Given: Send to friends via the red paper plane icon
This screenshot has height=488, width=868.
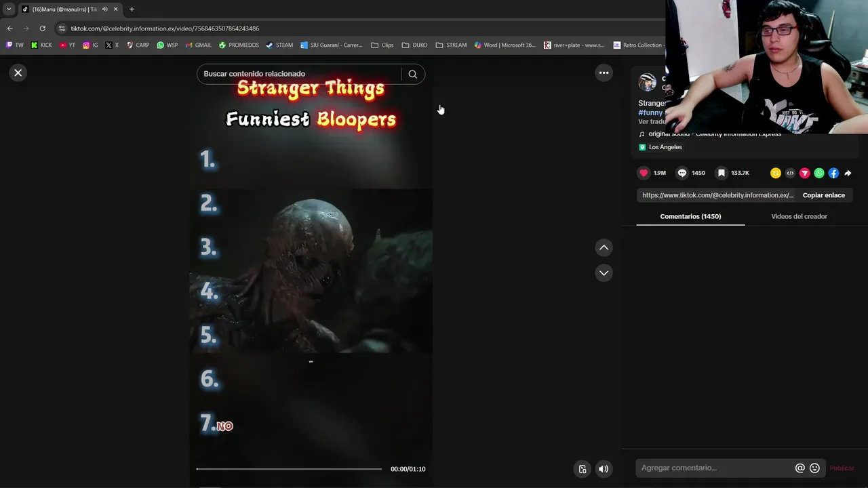Looking at the screenshot, I should pyautogui.click(x=804, y=173).
